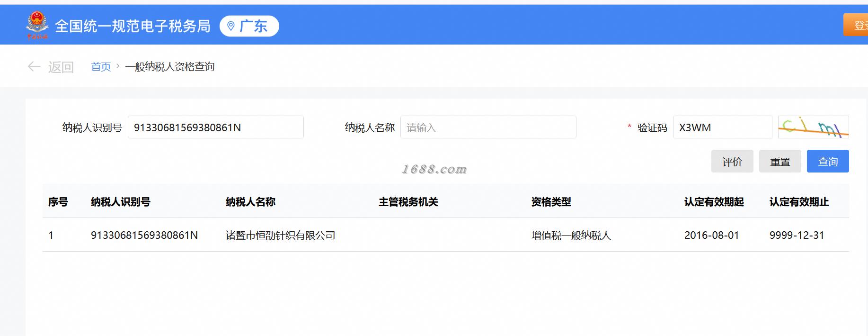This screenshot has height=336, width=868.
Task: Click the 认定有效期起 column header
Action: [x=714, y=202]
